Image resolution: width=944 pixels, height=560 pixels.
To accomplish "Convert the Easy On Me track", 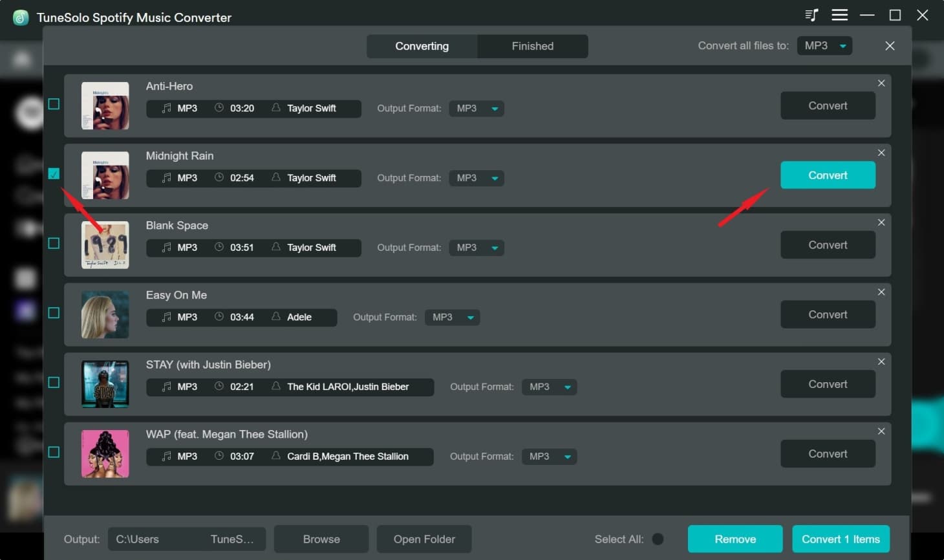I will [828, 314].
